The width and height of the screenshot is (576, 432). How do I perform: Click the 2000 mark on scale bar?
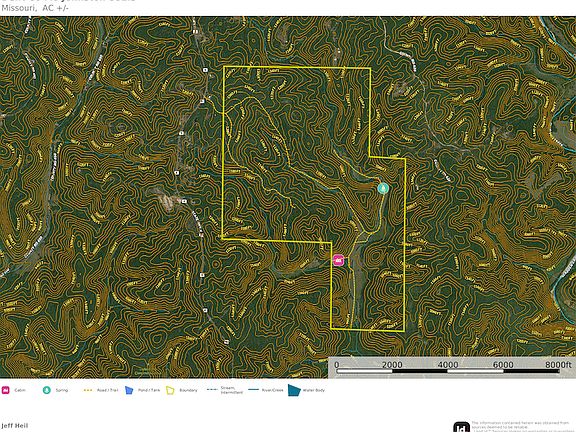click(x=392, y=365)
